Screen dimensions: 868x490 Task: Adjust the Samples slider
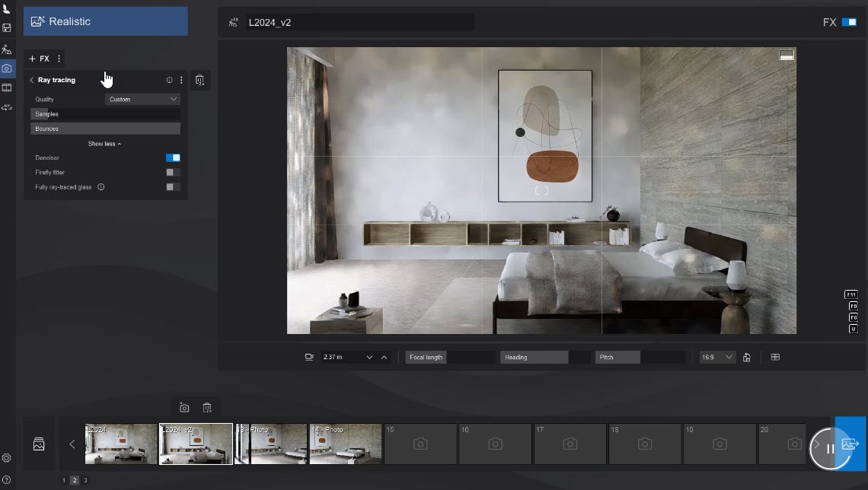(105, 114)
